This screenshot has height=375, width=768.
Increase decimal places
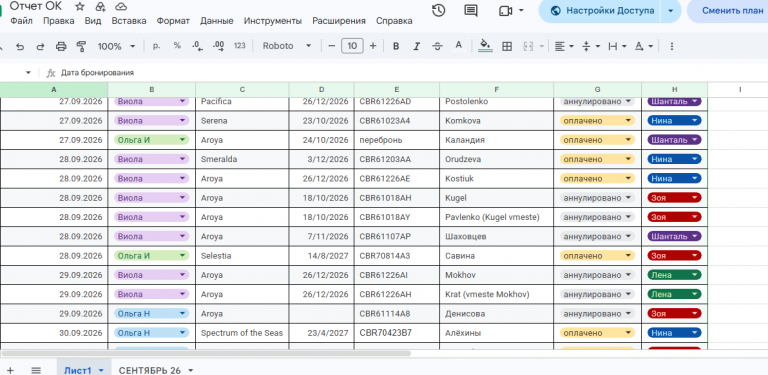219,46
